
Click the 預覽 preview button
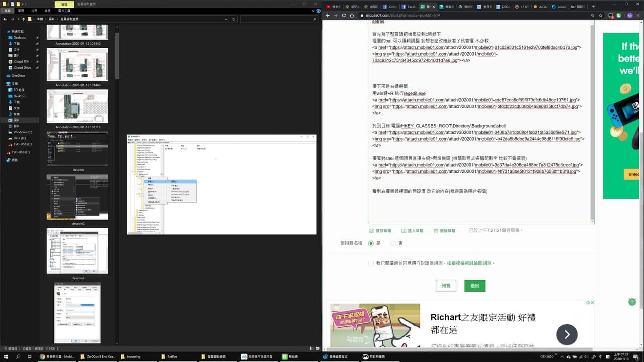coord(446,286)
